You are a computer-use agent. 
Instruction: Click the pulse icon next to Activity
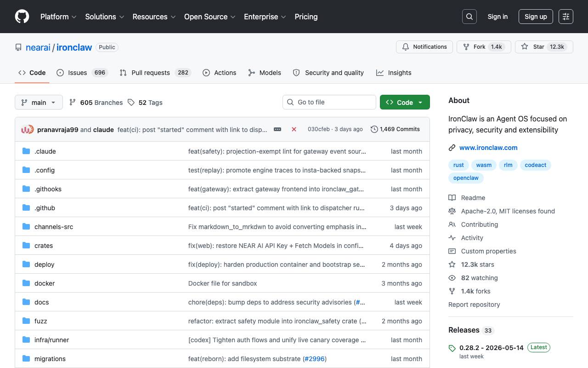[x=452, y=238]
